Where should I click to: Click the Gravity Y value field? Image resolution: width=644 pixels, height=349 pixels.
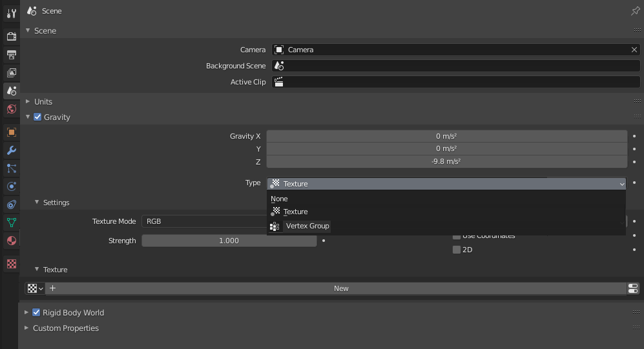446,149
